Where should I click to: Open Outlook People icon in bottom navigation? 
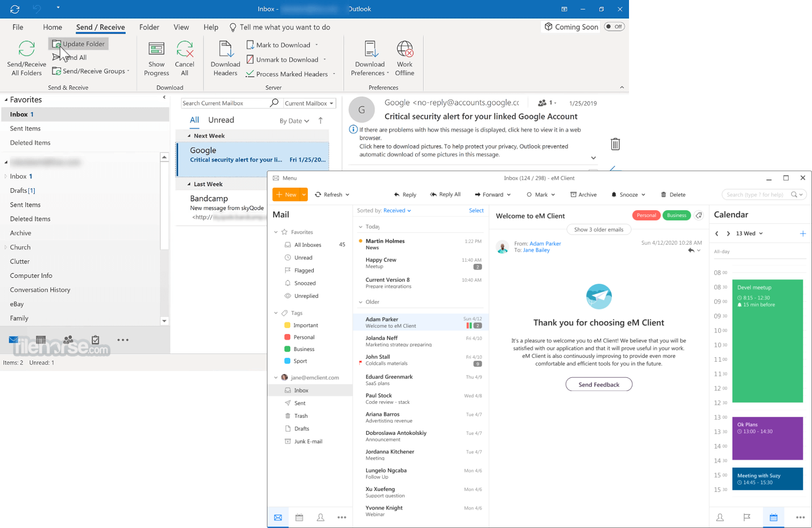coord(68,339)
